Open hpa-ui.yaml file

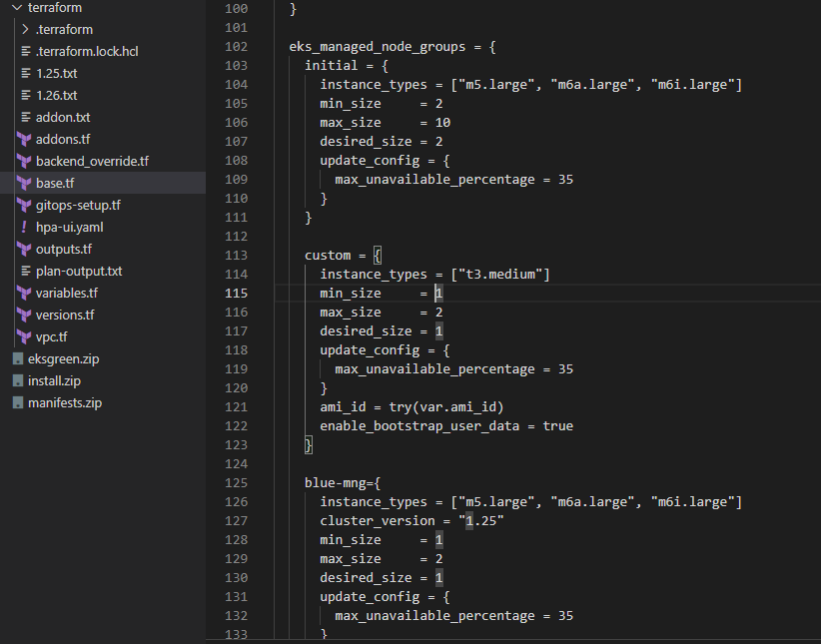[x=70, y=228]
